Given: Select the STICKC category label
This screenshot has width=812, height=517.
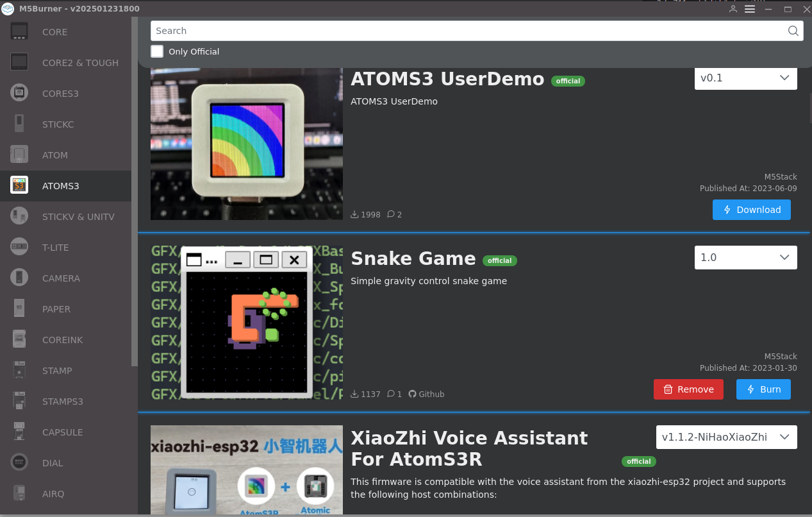Looking at the screenshot, I should click(58, 124).
